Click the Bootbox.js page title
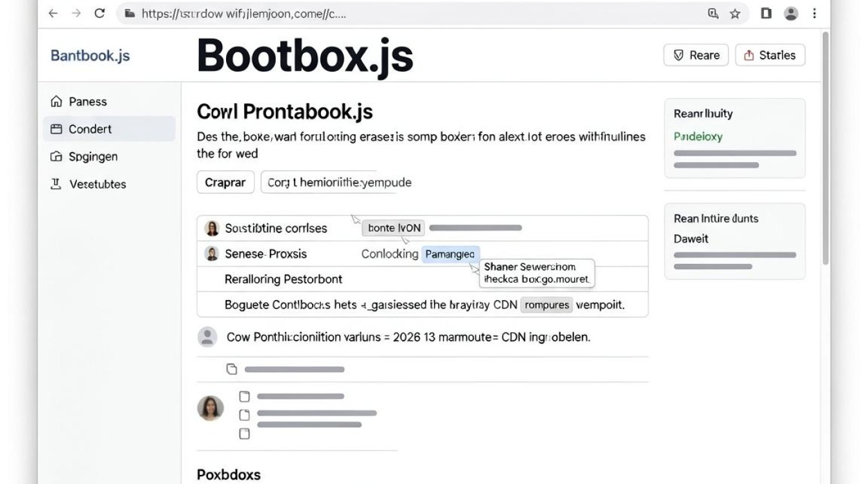Screen dimensions: 868x484 tap(305, 56)
